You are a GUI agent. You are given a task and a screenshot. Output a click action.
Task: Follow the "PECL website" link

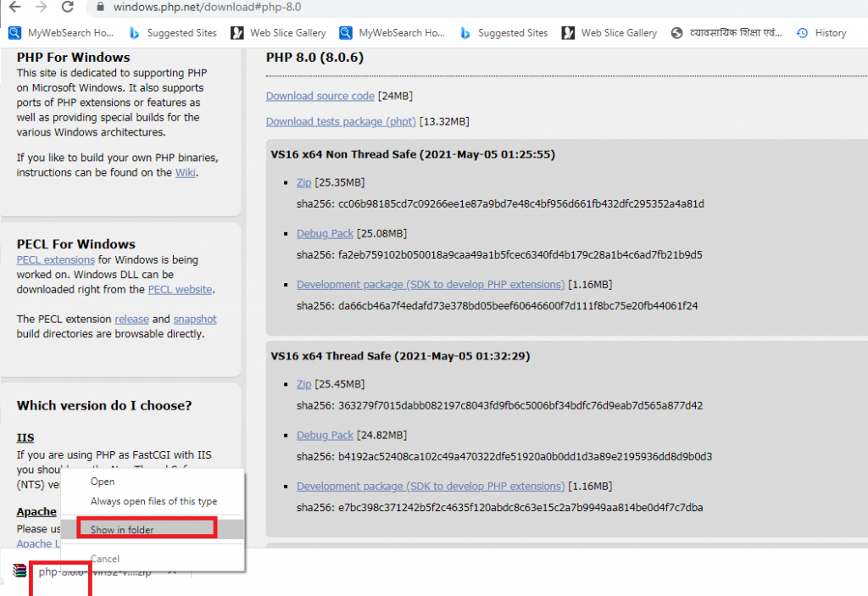[x=180, y=290]
